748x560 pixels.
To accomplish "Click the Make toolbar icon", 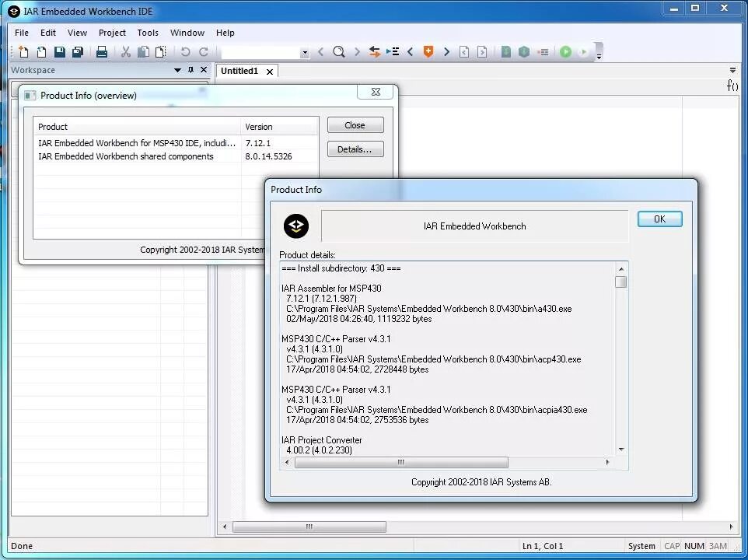I will click(524, 51).
